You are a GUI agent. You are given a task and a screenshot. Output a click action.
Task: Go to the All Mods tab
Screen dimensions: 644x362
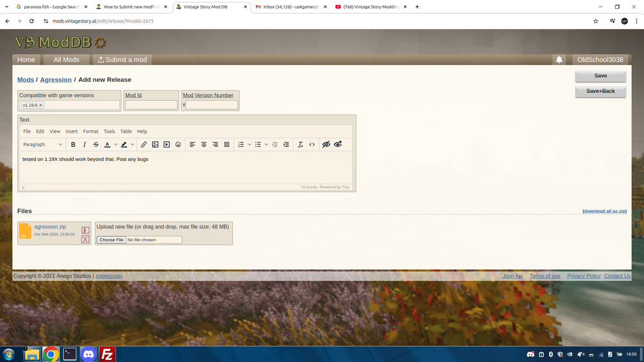[x=66, y=60]
